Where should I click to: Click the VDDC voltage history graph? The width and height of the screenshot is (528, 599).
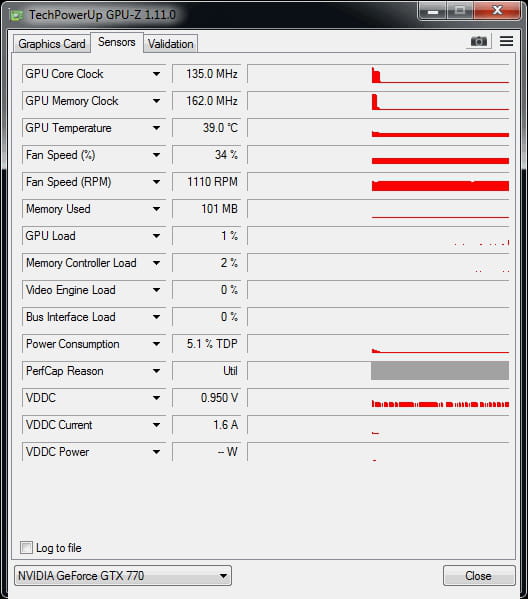click(378, 398)
